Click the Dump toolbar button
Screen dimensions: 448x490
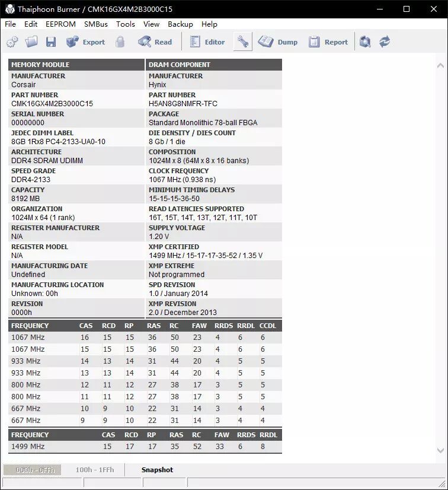coord(277,42)
